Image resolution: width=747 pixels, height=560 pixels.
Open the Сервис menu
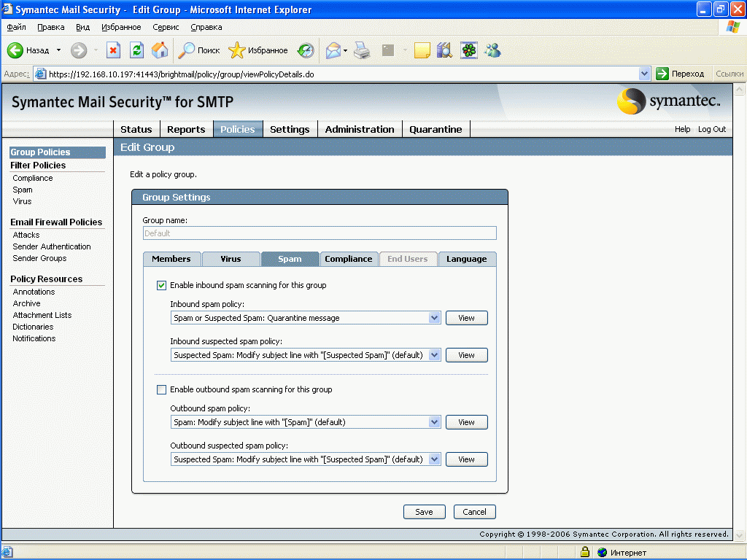(166, 27)
